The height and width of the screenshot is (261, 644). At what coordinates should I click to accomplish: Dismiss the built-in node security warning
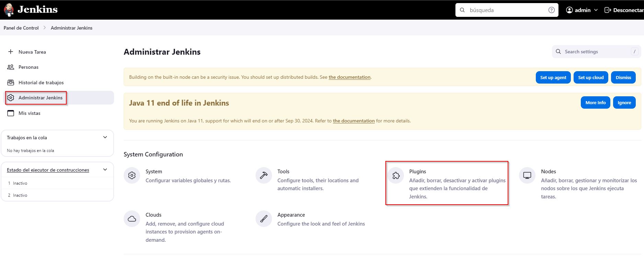tap(623, 77)
